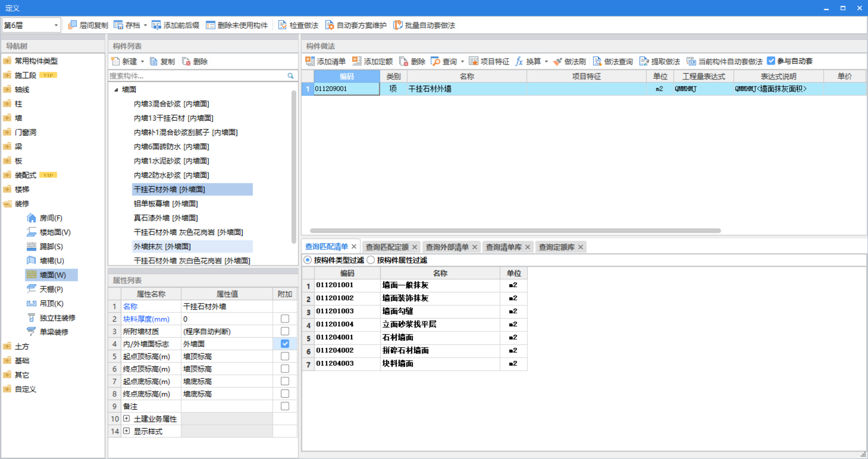This screenshot has height=459, width=868.
Task: Select 内墙13干挂石材 [内墙面] component
Action: 173,118
